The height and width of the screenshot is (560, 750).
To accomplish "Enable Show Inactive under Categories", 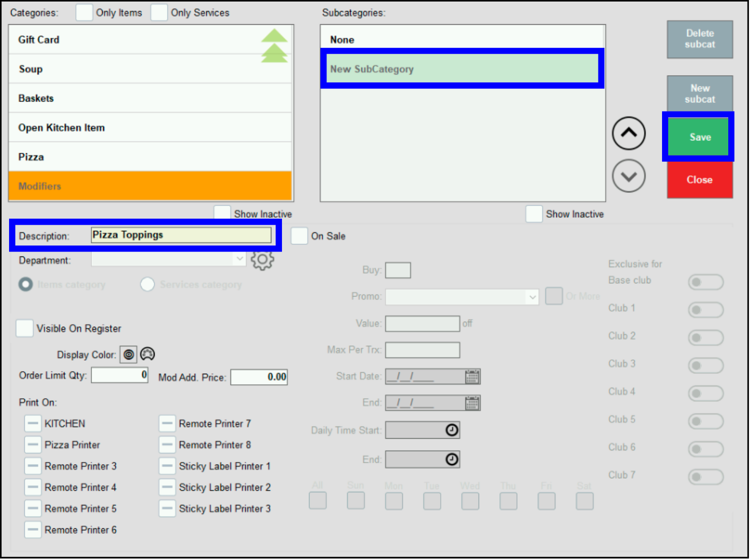I will [222, 214].
